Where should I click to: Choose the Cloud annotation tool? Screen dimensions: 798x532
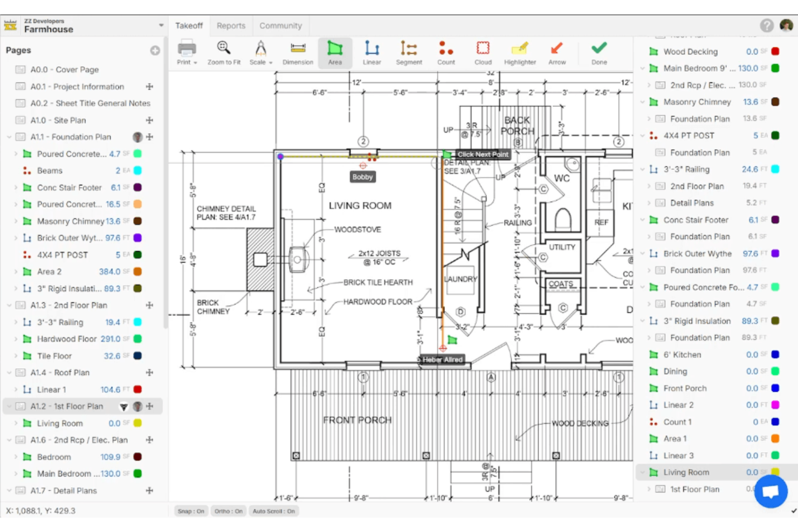(483, 52)
